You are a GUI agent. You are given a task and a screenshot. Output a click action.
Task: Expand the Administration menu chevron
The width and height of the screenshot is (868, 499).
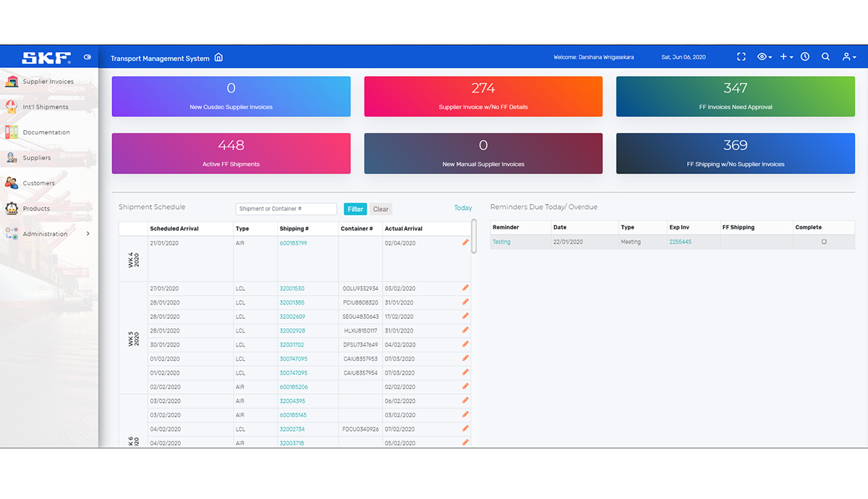click(x=88, y=234)
